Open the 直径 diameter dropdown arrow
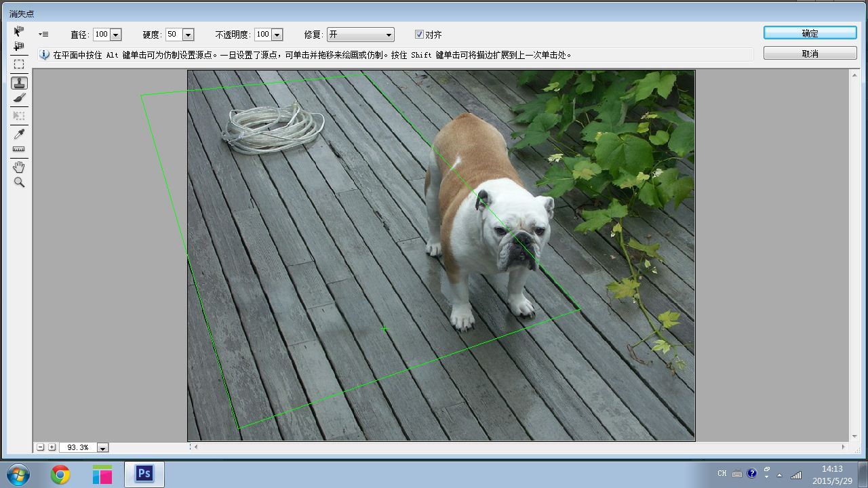This screenshot has height=488, width=868. (115, 35)
